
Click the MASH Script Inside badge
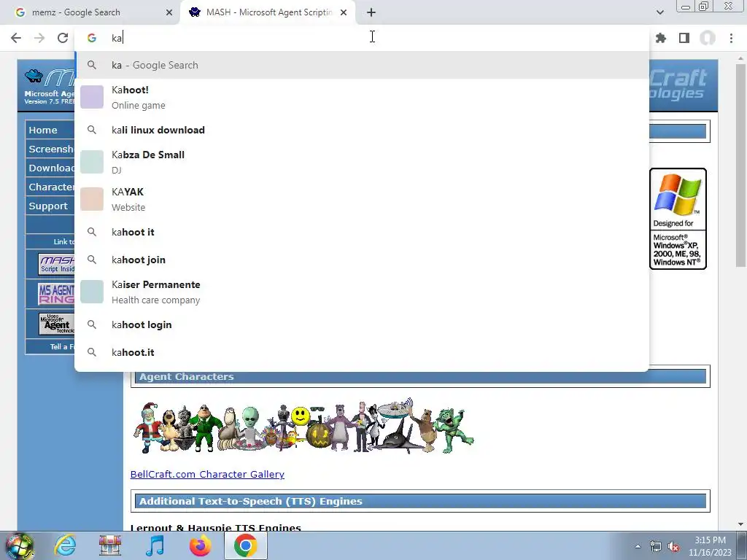tap(56, 264)
